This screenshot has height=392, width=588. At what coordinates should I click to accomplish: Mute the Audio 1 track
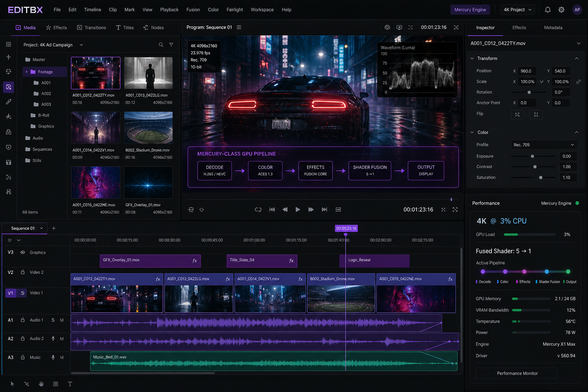point(62,320)
